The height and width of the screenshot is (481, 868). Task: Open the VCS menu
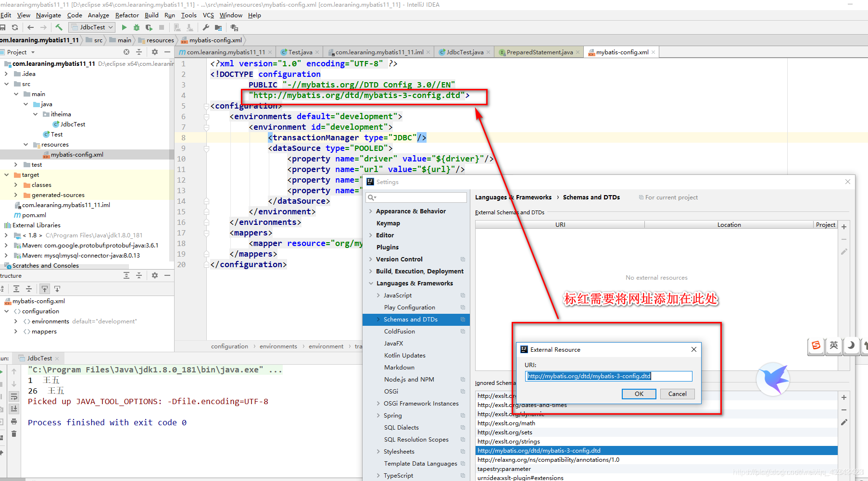208,15
